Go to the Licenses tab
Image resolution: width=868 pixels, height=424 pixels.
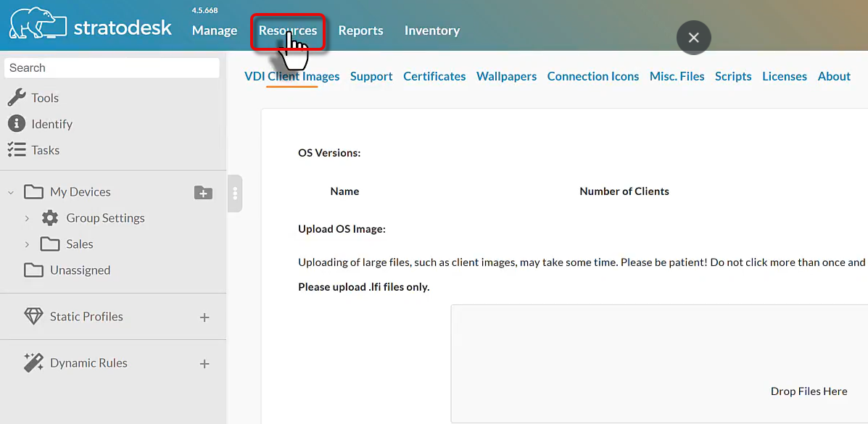tap(784, 76)
